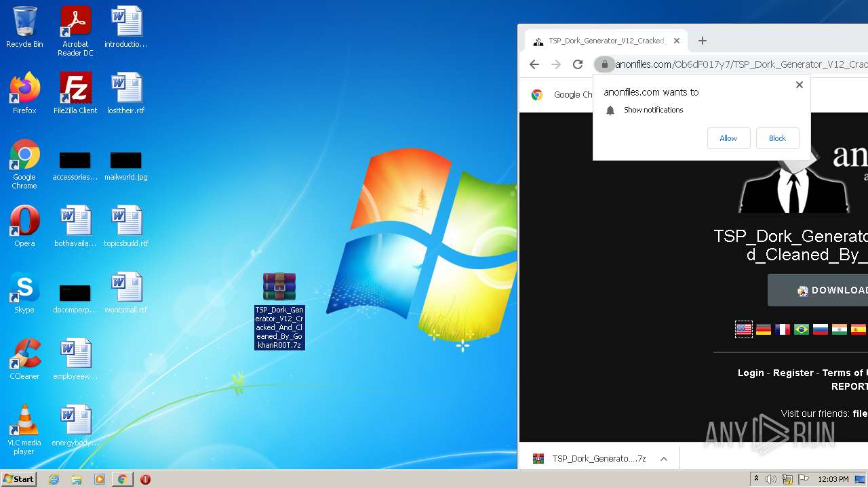
Task: Open the volume speaker tray icon
Action: (x=771, y=479)
